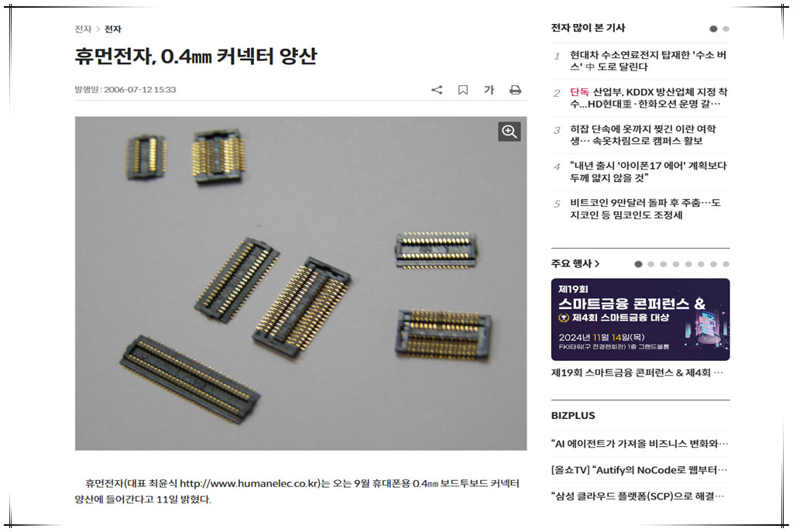This screenshot has height=532, width=793.
Task: Open the bold 전자 breadcrumb item
Action: pos(113,29)
